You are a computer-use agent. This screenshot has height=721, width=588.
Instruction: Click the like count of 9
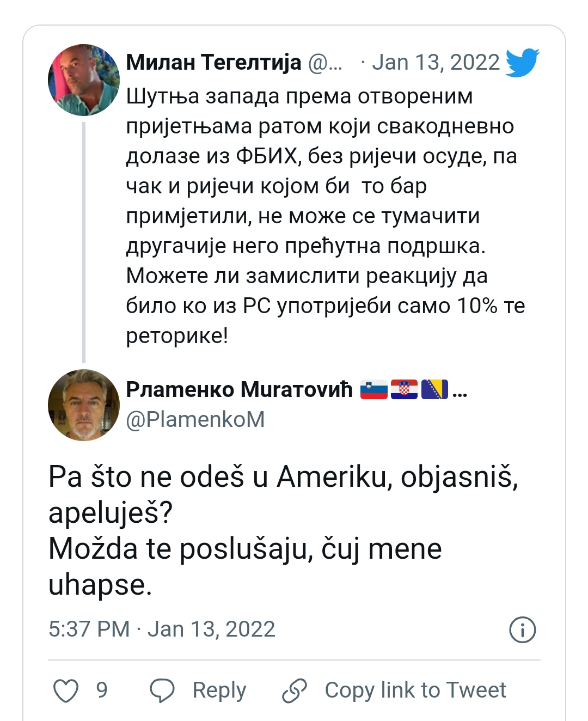tap(102, 690)
